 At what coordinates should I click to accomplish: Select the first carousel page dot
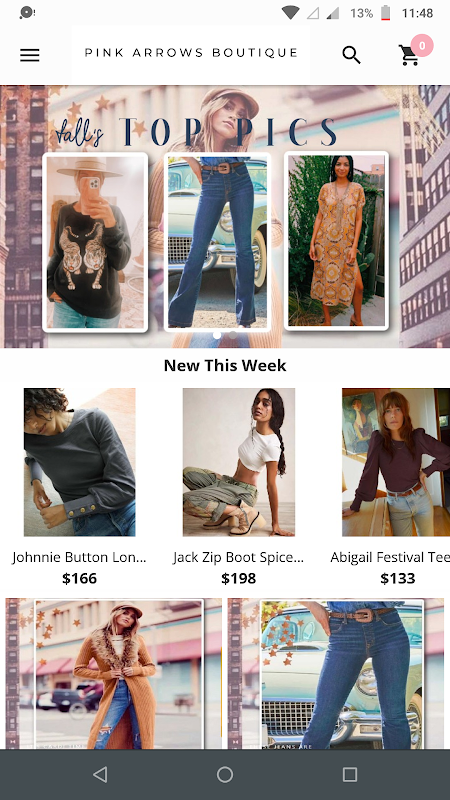(x=217, y=335)
